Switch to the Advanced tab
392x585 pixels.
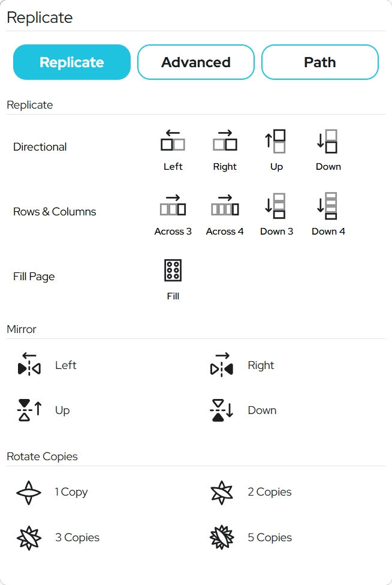click(x=196, y=62)
